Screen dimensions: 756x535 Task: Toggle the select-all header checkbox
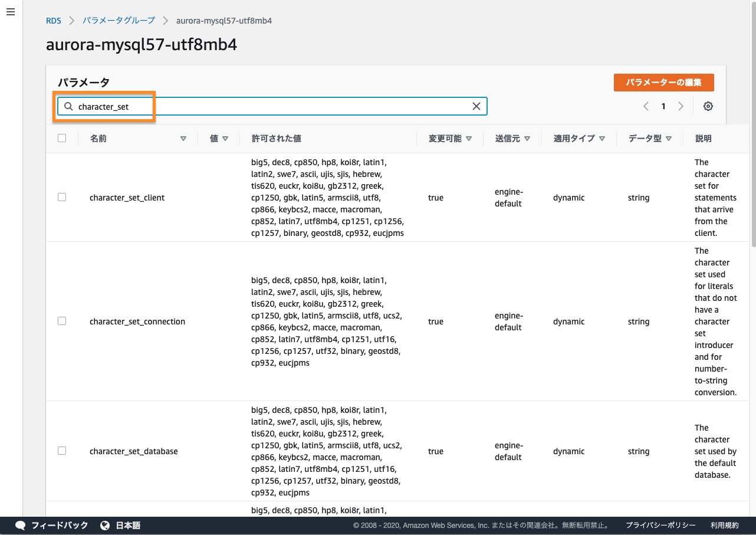point(62,139)
